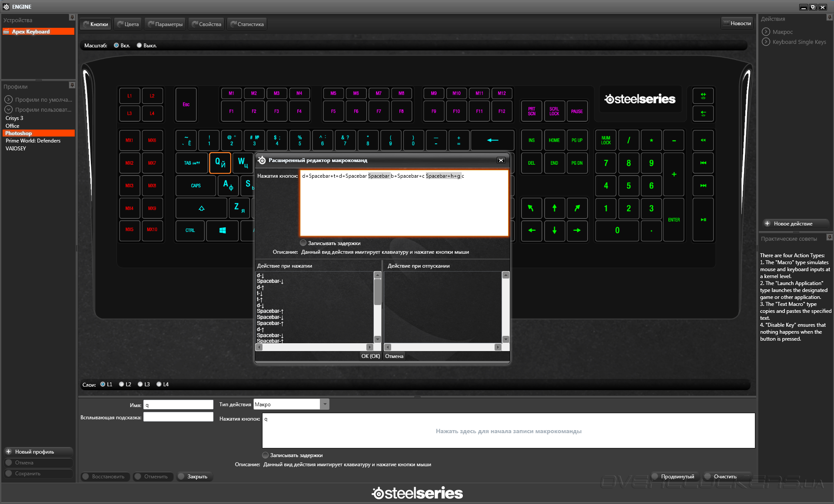
Task: Select the mute volume key
Action: pos(703,140)
